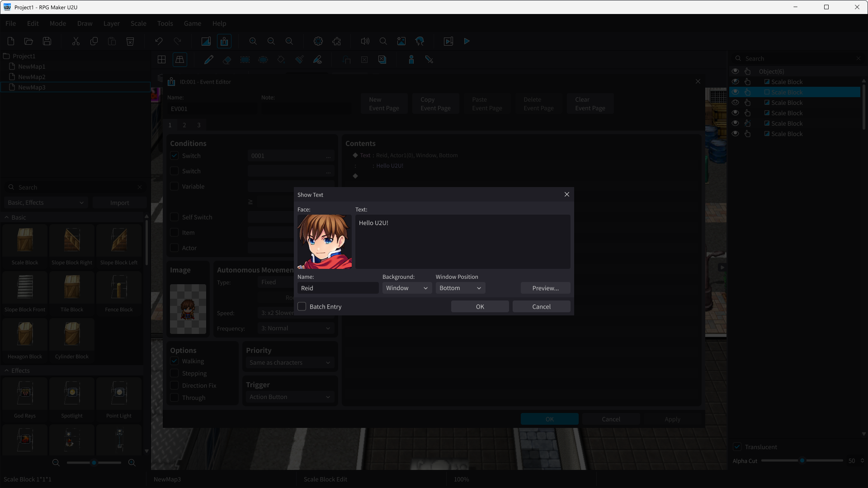The image size is (868, 488).
Task: Select NewMap2 in the project tree
Action: (32, 77)
